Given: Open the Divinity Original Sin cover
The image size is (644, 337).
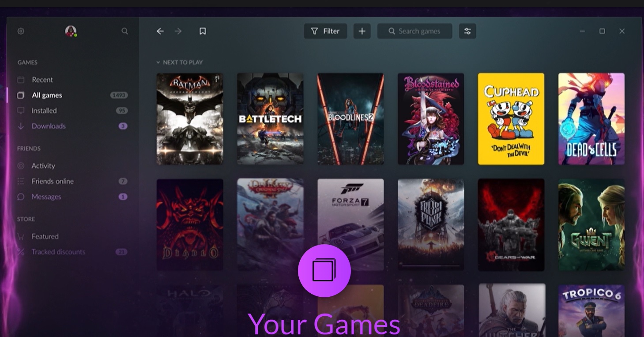Looking at the screenshot, I should pyautogui.click(x=270, y=224).
